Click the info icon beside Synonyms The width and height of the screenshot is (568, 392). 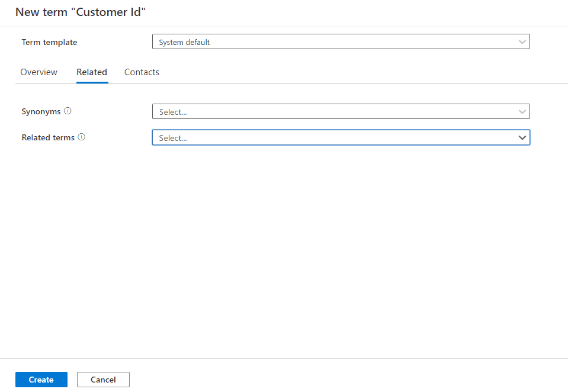(x=68, y=111)
